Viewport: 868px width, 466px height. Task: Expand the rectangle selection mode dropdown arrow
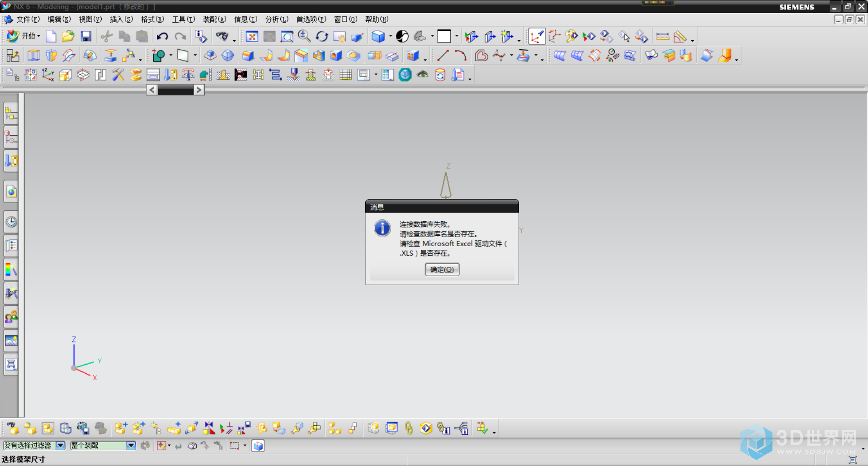pos(245,446)
